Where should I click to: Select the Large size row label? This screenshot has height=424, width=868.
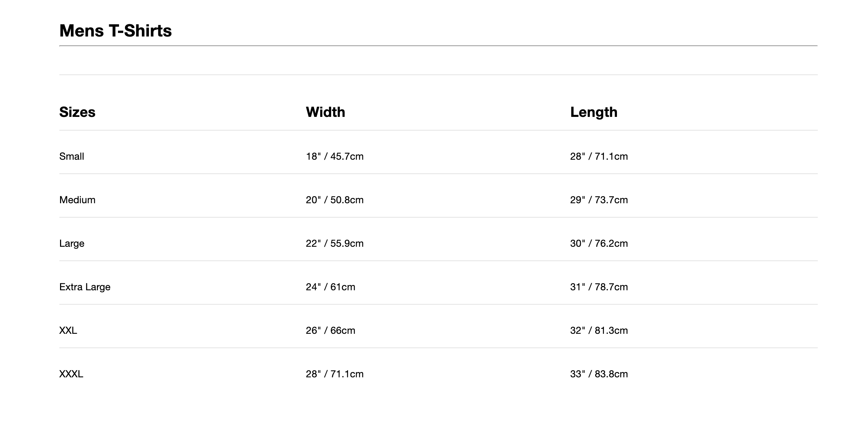click(x=72, y=244)
